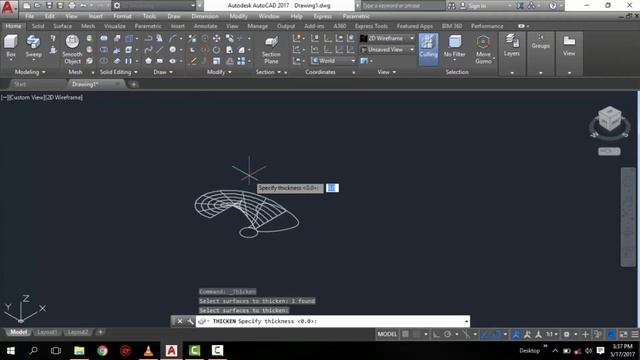640x360 pixels.
Task: Open the Unsaved View dropdown
Action: coord(387,49)
